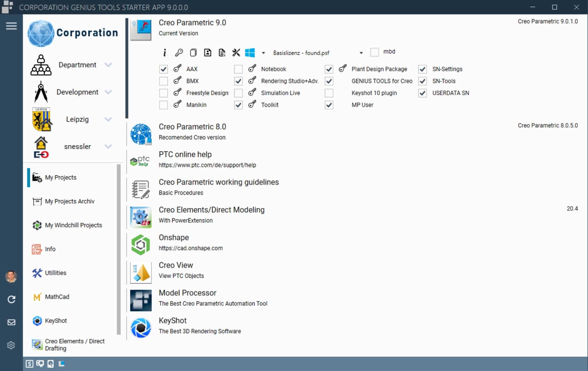The height and width of the screenshot is (371, 588).
Task: Click the Windows logo icon in Creo toolbar
Action: pos(250,52)
